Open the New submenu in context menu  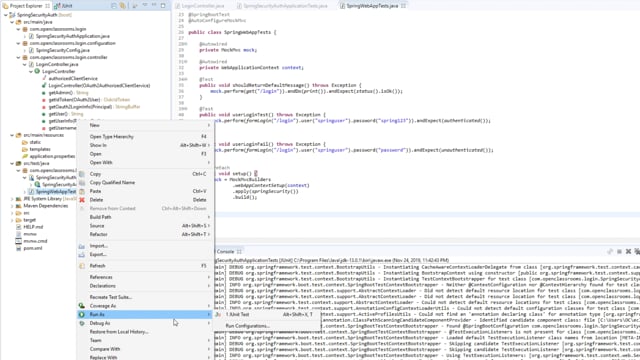point(145,125)
